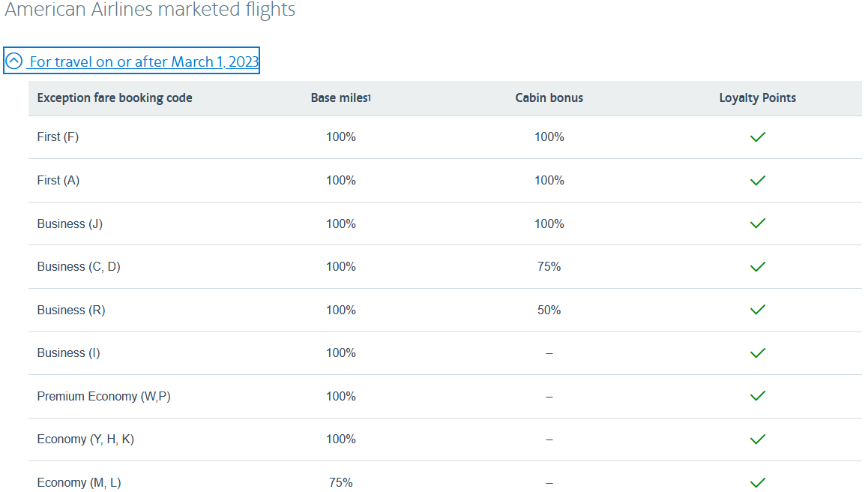Screen dimensions: 868x492
Task: Click the Premium Economy (W,P) Loyalty Points checkmark
Action: coord(758,396)
